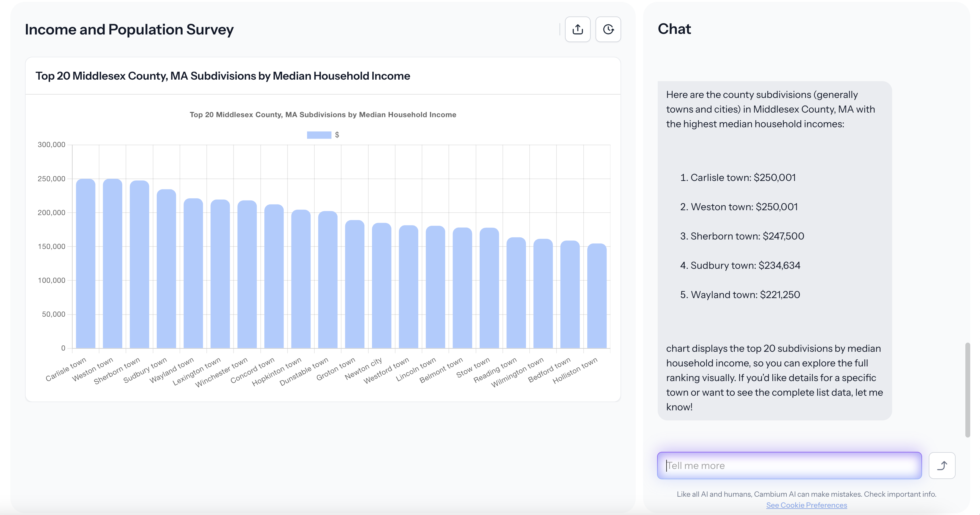Click the Dunstable town bar
The height and width of the screenshot is (515, 980).
pyautogui.click(x=327, y=280)
